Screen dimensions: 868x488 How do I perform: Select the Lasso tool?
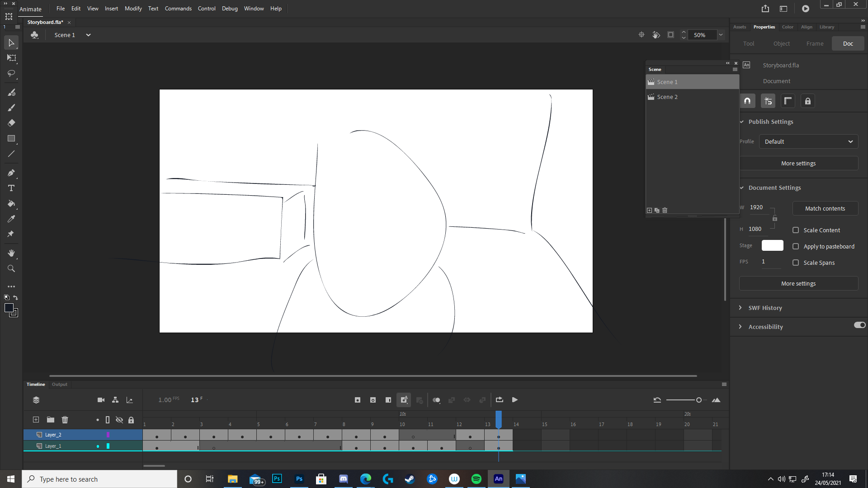[11, 73]
